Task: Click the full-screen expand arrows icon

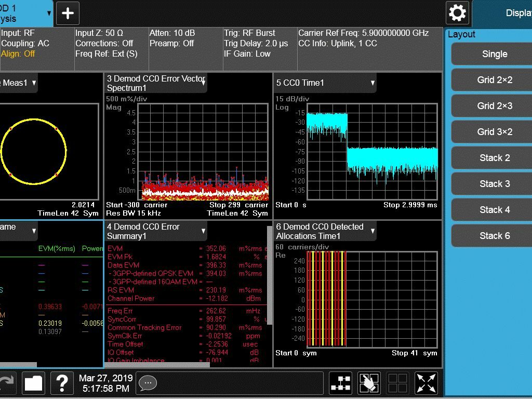Action: click(x=425, y=383)
